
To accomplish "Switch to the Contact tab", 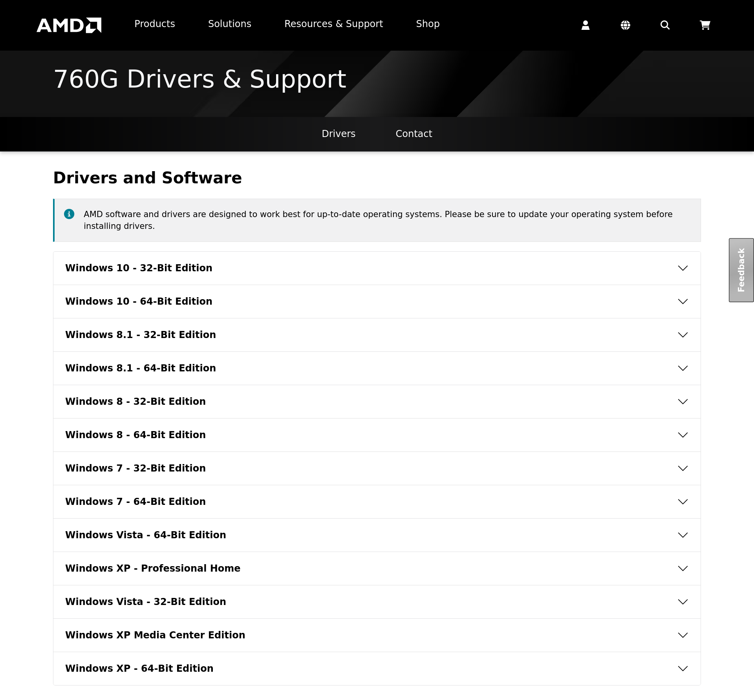I will click(414, 134).
